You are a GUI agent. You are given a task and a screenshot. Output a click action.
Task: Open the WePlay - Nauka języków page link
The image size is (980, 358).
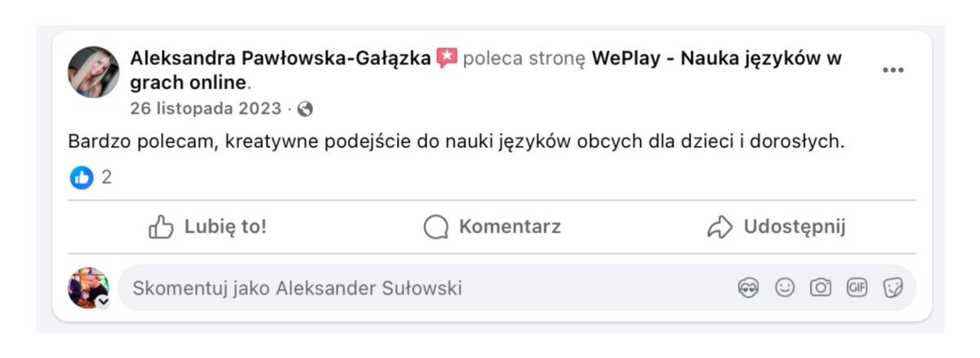click(x=715, y=58)
